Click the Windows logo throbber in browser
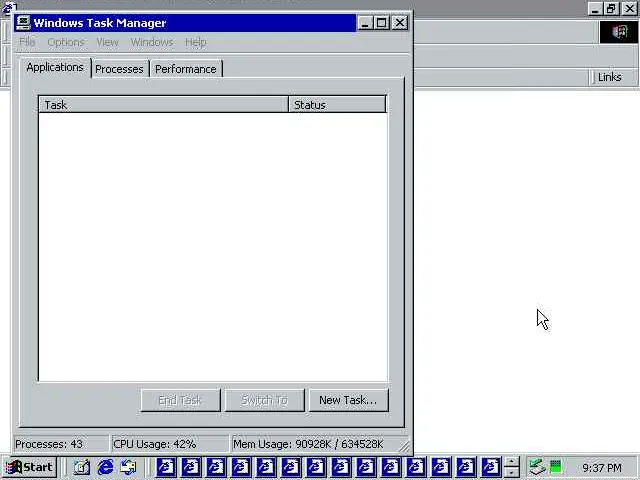 point(619,32)
